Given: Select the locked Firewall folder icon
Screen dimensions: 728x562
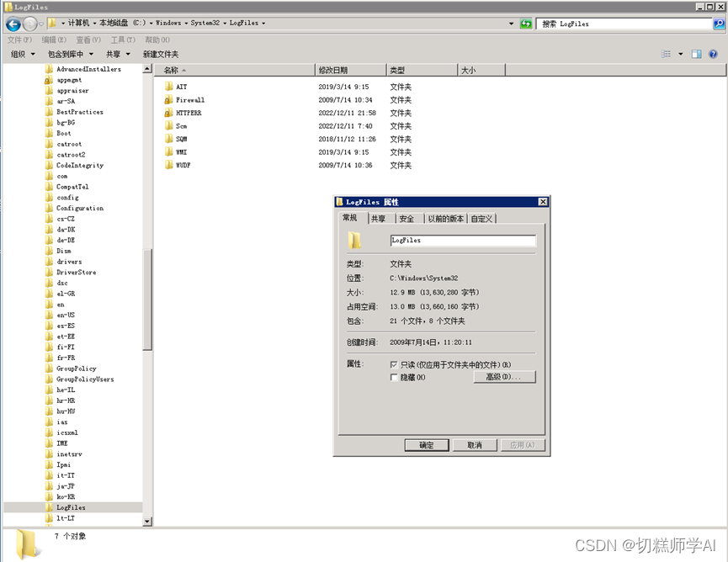Looking at the screenshot, I should click(x=169, y=100).
